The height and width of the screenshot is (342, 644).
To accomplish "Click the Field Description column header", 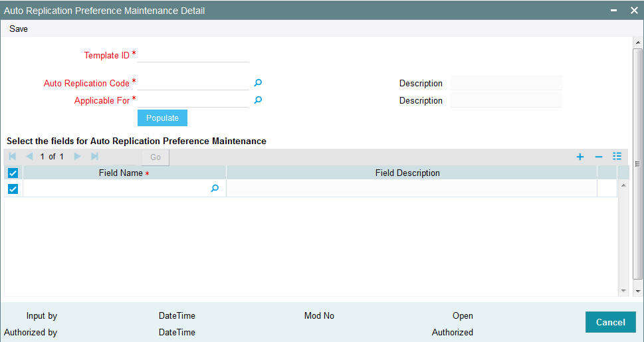I will click(x=411, y=173).
